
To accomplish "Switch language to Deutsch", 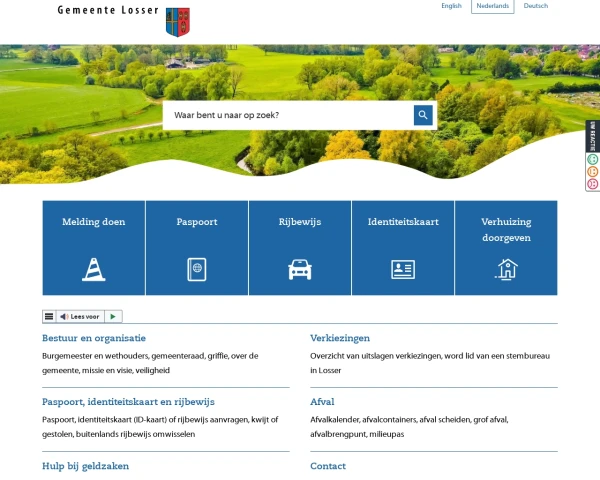I will pos(536,6).
